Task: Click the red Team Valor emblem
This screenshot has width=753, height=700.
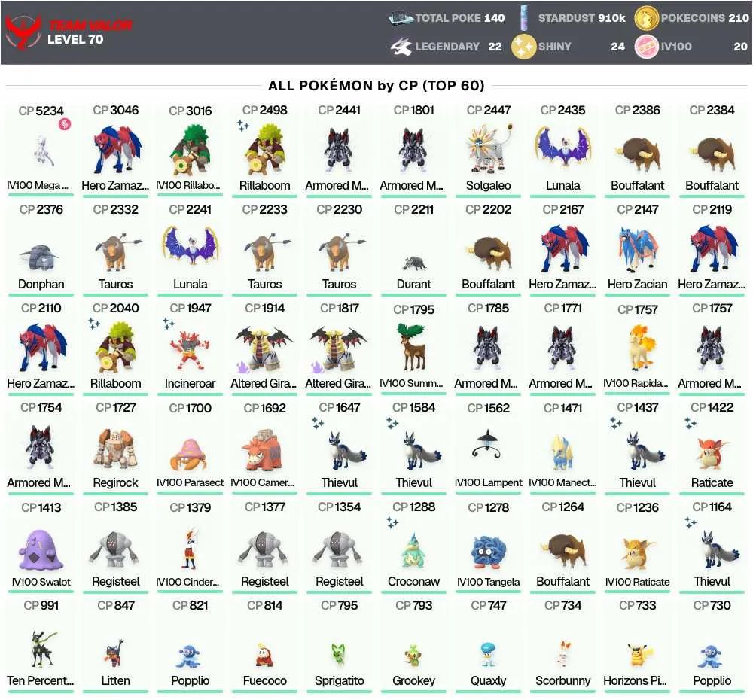Action: (22, 32)
